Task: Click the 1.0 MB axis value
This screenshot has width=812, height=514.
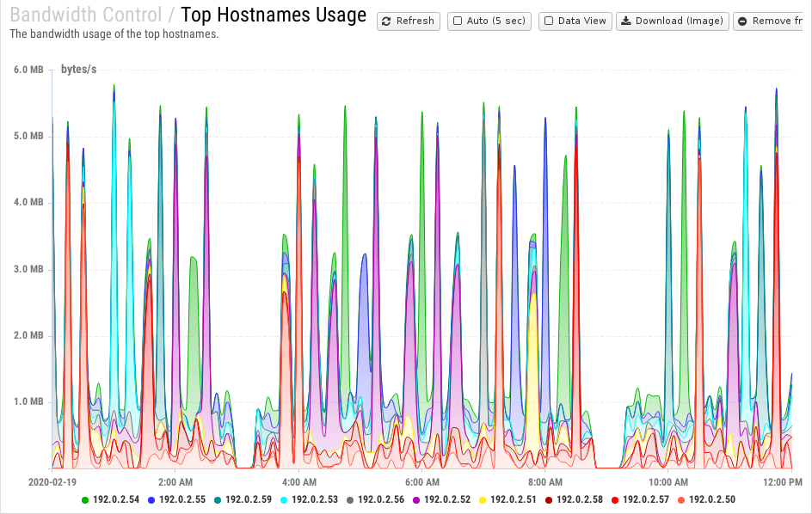Action: 28,401
